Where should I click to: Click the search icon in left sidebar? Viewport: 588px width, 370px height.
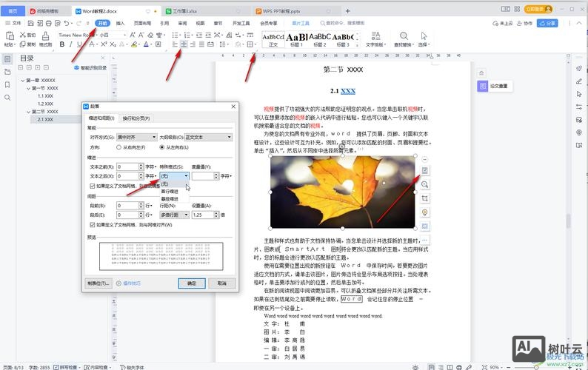click(x=7, y=98)
